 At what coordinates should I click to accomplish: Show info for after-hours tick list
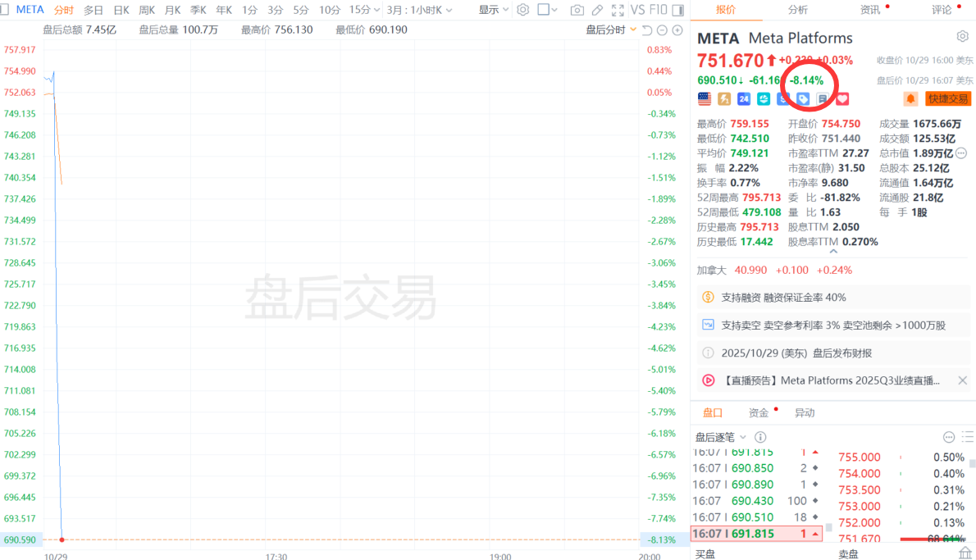pyautogui.click(x=760, y=437)
